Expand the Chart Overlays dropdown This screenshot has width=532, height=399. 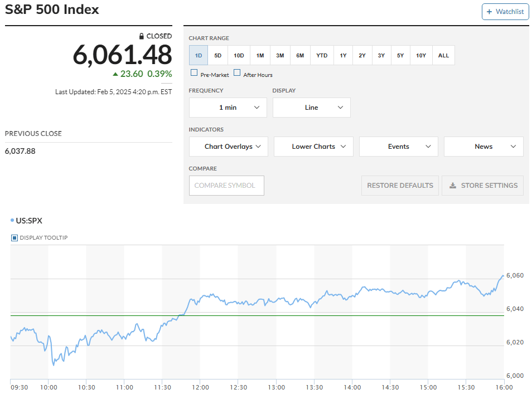[229, 147]
